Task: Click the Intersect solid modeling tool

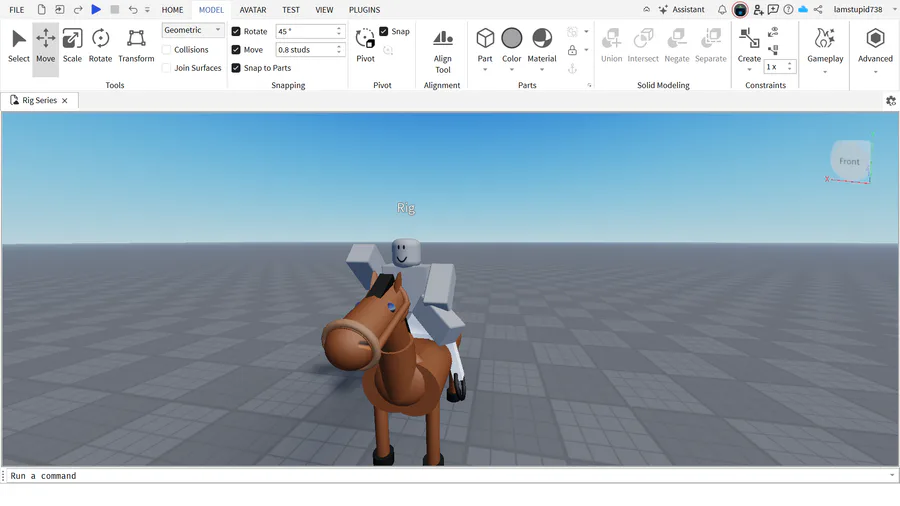Action: pyautogui.click(x=643, y=46)
